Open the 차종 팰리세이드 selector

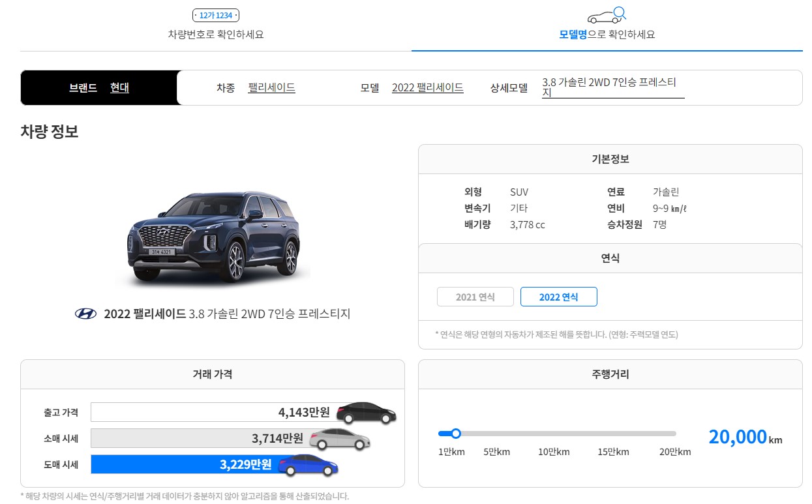271,87
